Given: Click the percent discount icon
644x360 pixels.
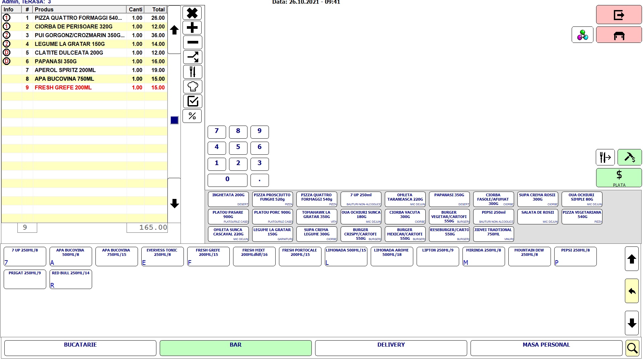Looking at the screenshot, I should click(192, 116).
